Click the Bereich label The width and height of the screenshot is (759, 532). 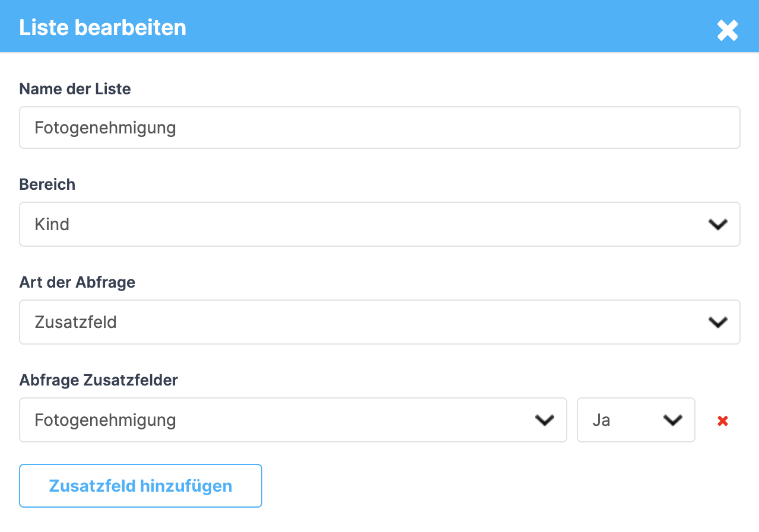coord(47,184)
